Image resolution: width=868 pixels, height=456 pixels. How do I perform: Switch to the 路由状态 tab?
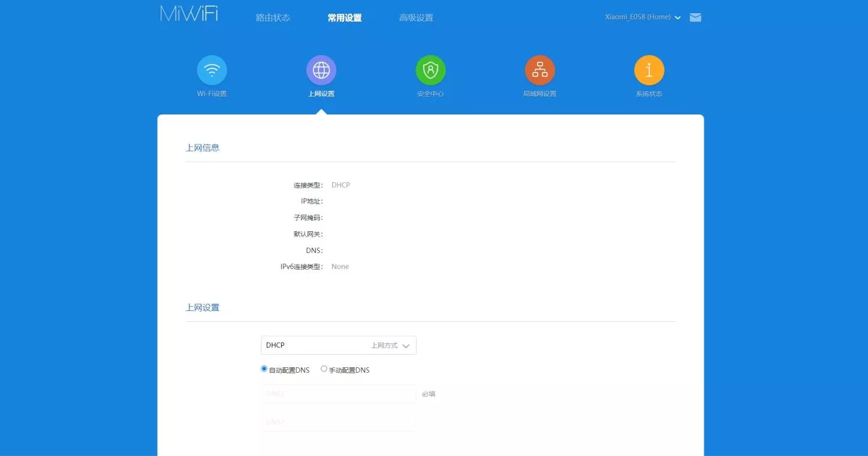click(x=273, y=18)
